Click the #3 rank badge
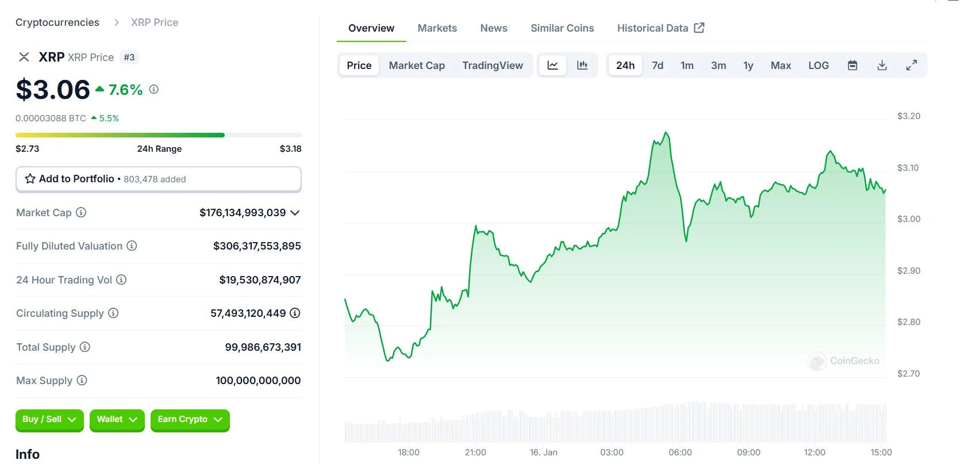Image resolution: width=980 pixels, height=464 pixels. (129, 57)
